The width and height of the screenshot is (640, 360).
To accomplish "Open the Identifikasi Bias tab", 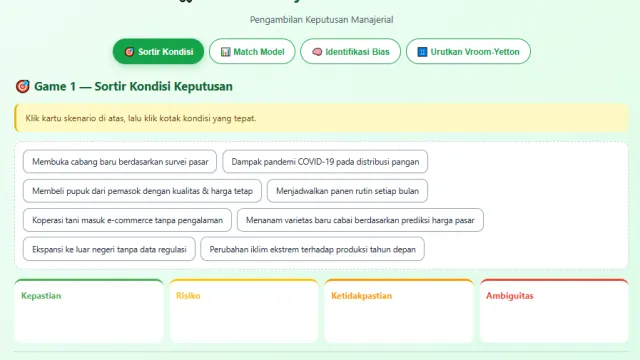I will tap(350, 51).
